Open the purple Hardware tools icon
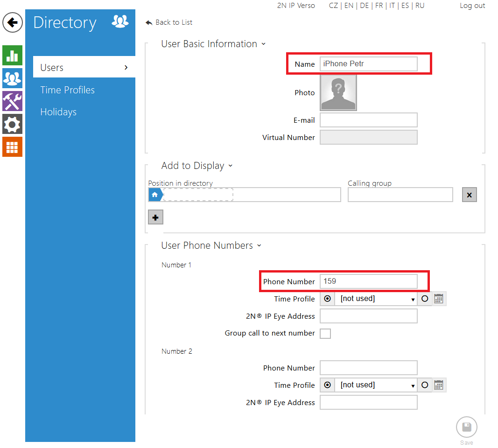Screen dimensions: 498x448 (x=12, y=101)
